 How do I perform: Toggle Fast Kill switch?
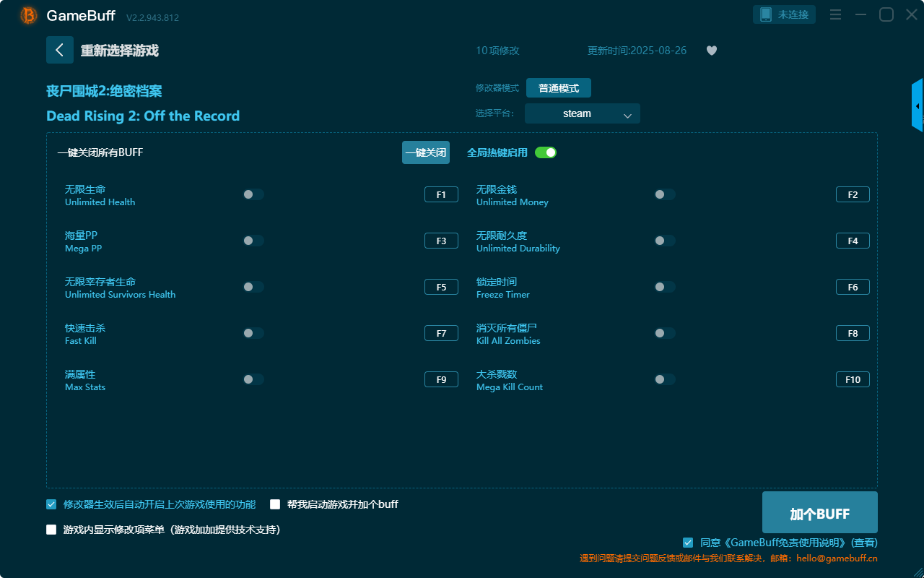pos(253,333)
